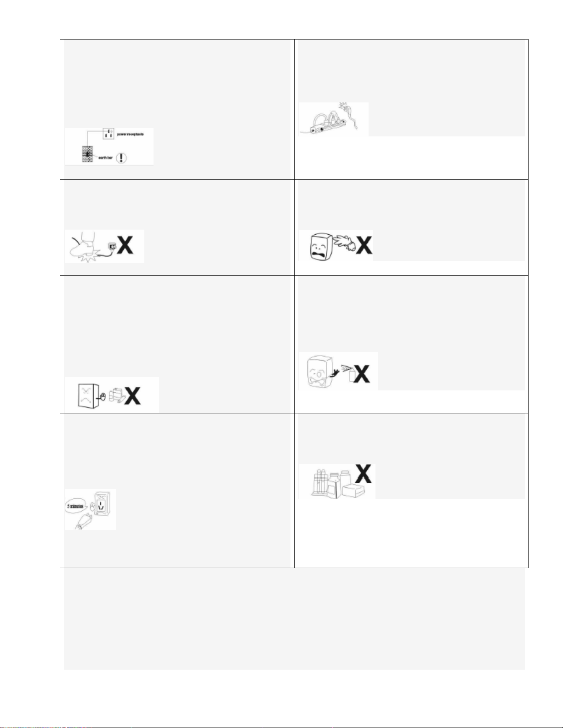563x728 pixels.
Task: Click the "earth bar" label text
Action: [105, 158]
